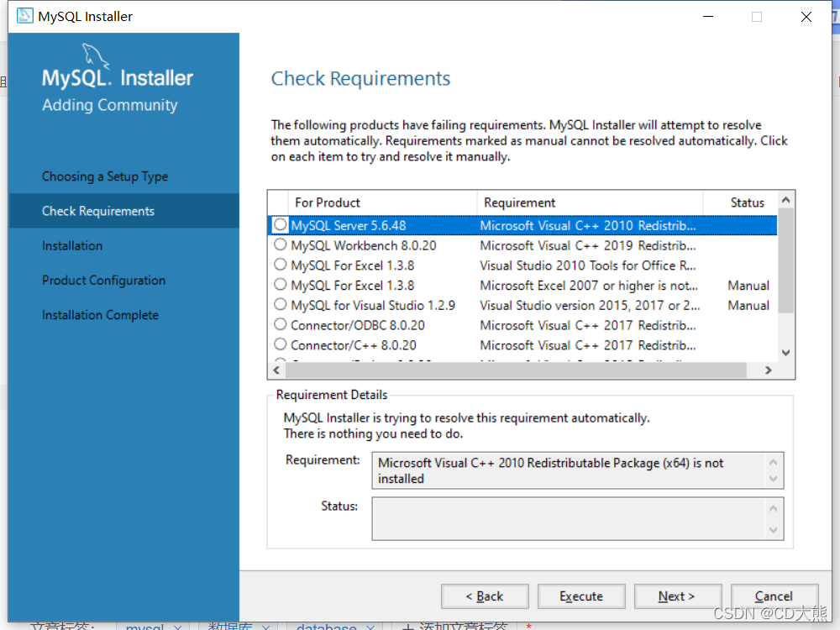
Task: Click the Manual status in the MySQL For Excel row
Action: click(x=748, y=286)
